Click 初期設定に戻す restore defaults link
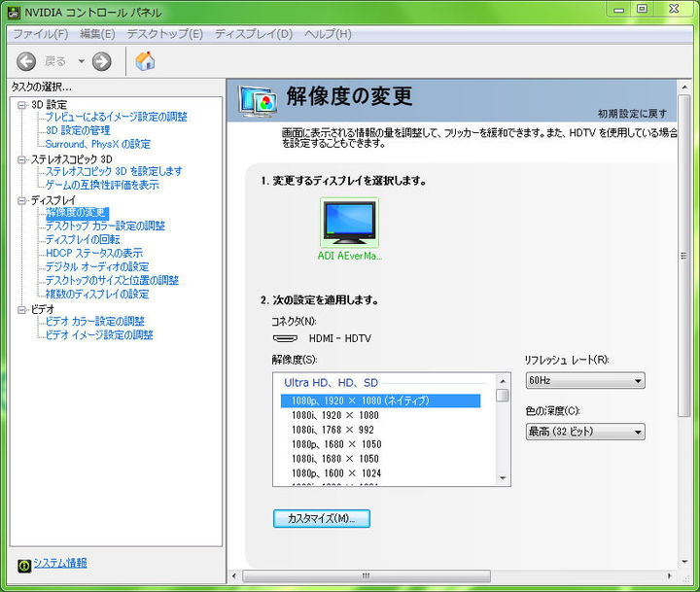 632,114
